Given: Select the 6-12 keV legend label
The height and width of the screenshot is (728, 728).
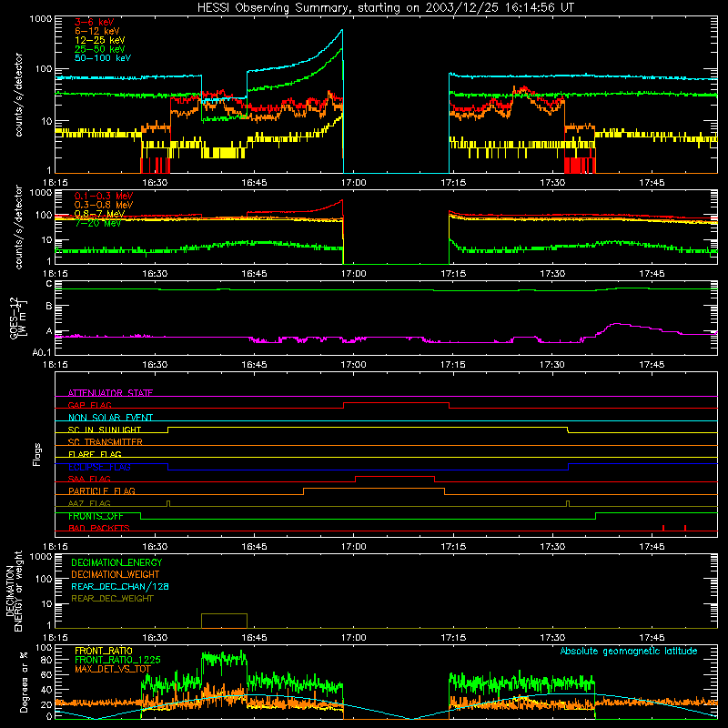Looking at the screenshot, I should click(x=97, y=31).
